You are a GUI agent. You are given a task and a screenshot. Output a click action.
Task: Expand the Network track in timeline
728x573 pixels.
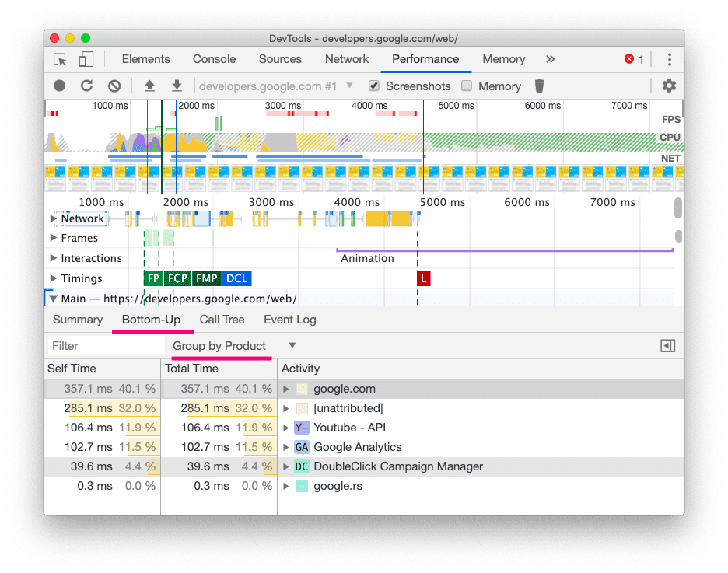(54, 218)
